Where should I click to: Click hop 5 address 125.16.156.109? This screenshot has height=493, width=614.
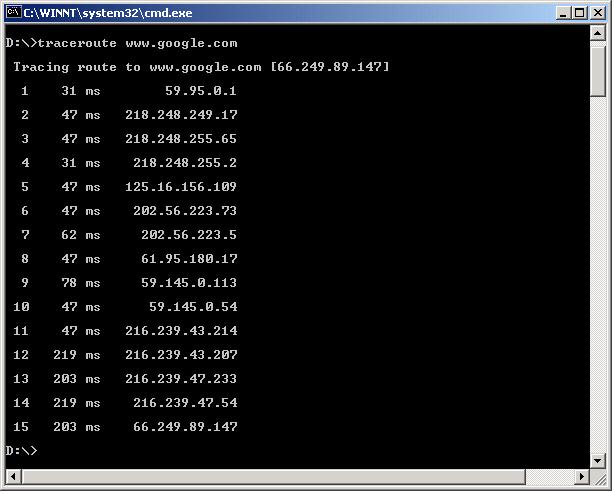(181, 187)
